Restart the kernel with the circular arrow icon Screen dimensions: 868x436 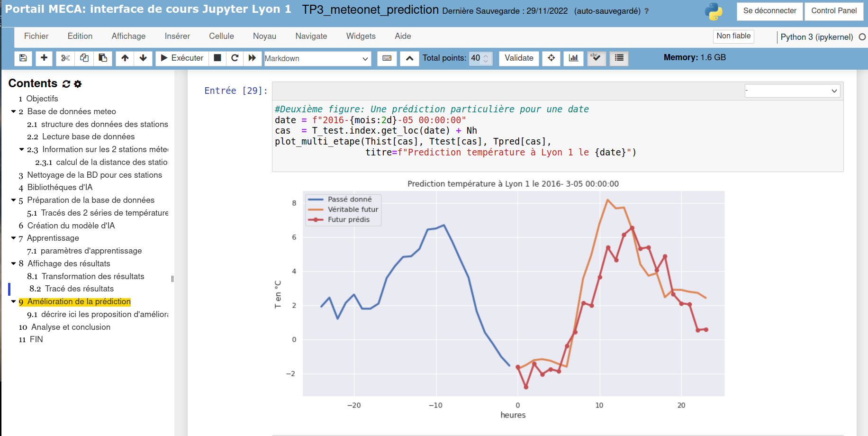(235, 58)
